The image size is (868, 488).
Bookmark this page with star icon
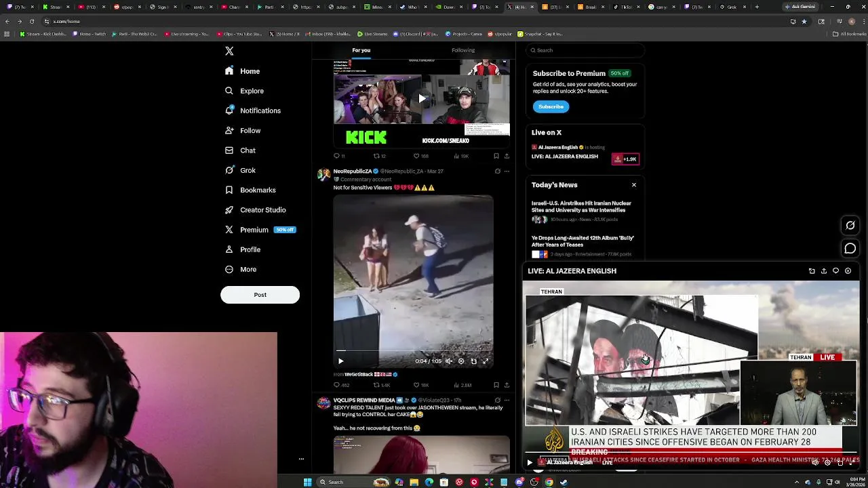pyautogui.click(x=804, y=21)
